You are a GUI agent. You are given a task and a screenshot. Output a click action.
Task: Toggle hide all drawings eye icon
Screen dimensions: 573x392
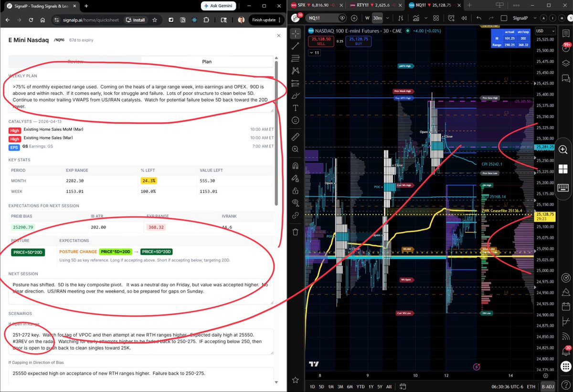point(296,202)
